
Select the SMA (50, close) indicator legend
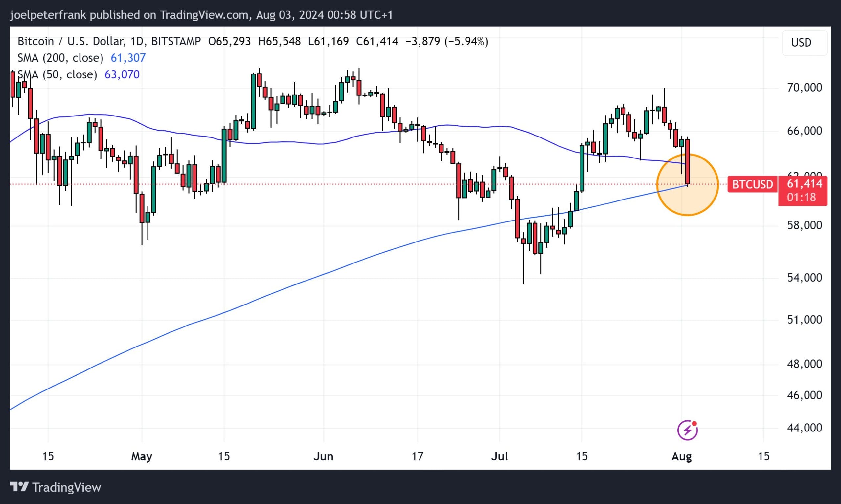click(56, 74)
